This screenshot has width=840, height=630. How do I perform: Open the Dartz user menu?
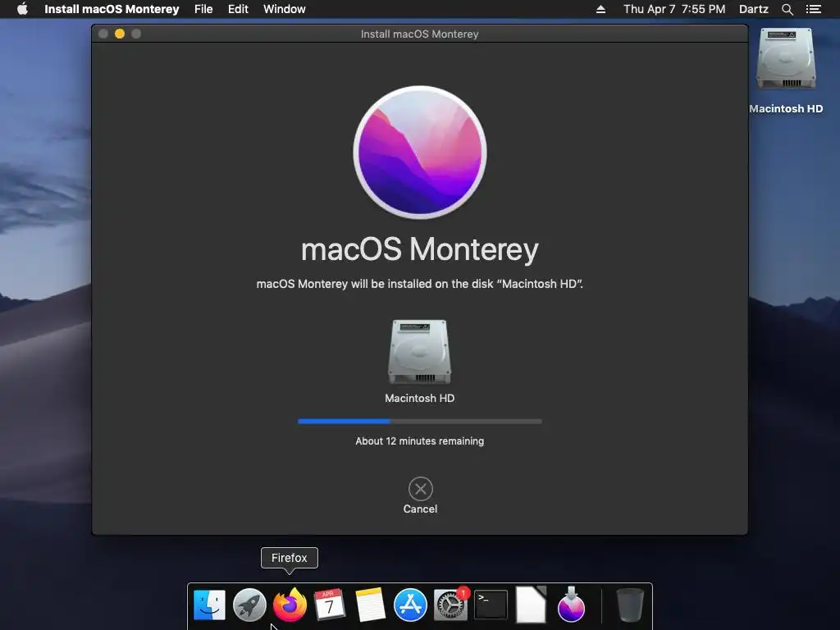[754, 9]
